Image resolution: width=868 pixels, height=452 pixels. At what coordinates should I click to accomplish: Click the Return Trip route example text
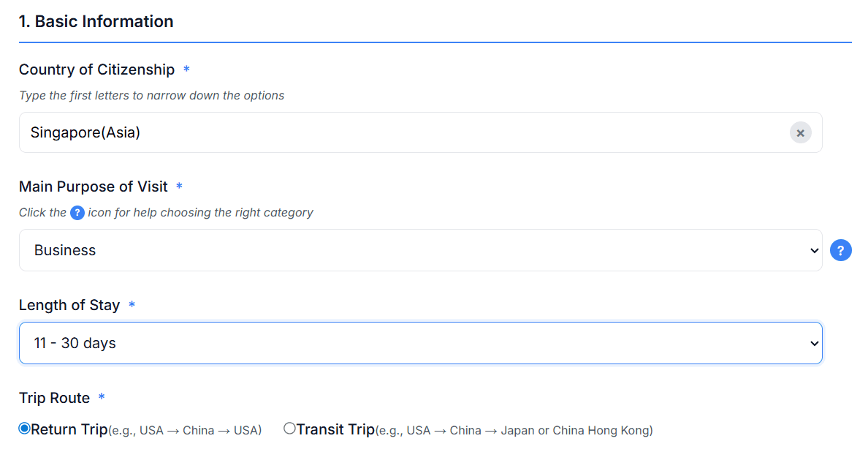coord(185,430)
